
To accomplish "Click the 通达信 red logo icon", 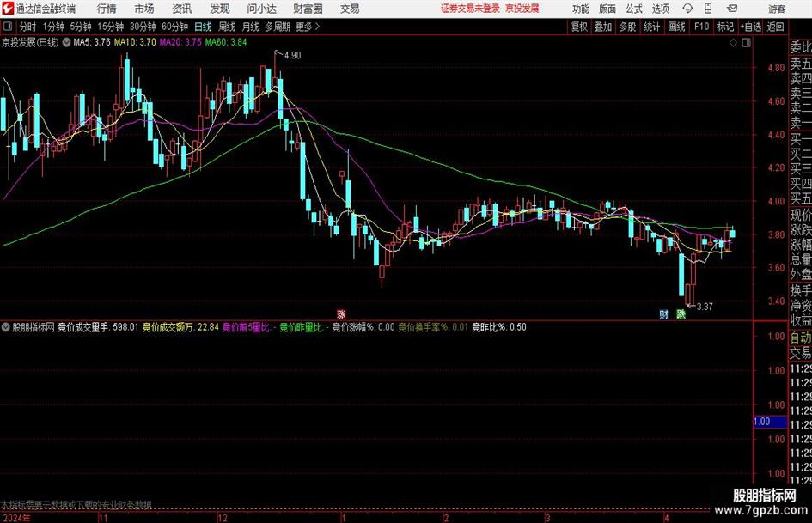I will point(8,9).
